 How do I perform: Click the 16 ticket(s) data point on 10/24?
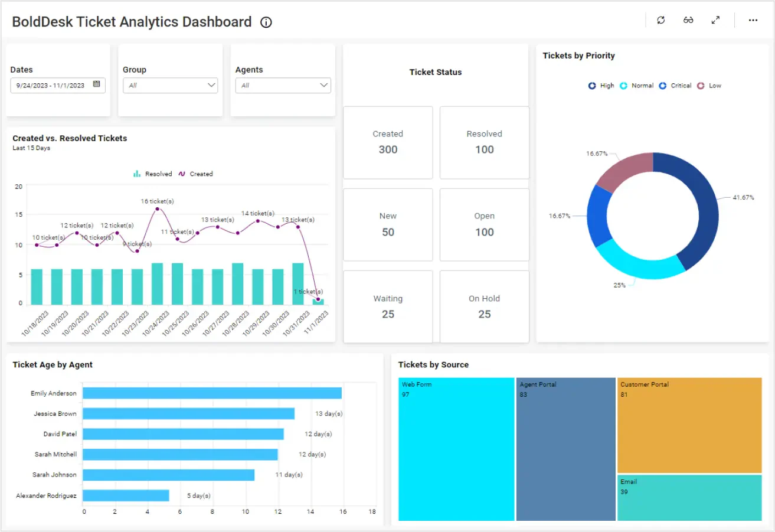click(x=157, y=208)
